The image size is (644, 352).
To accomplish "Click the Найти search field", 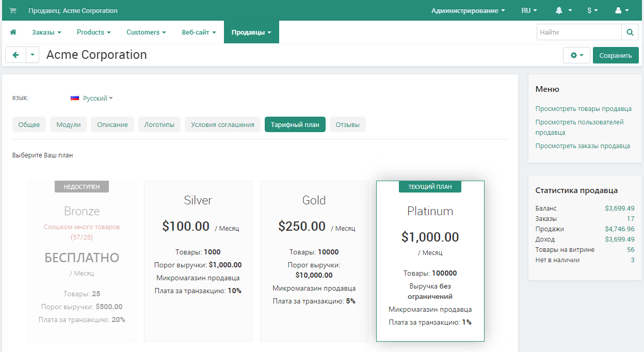I will [x=578, y=32].
